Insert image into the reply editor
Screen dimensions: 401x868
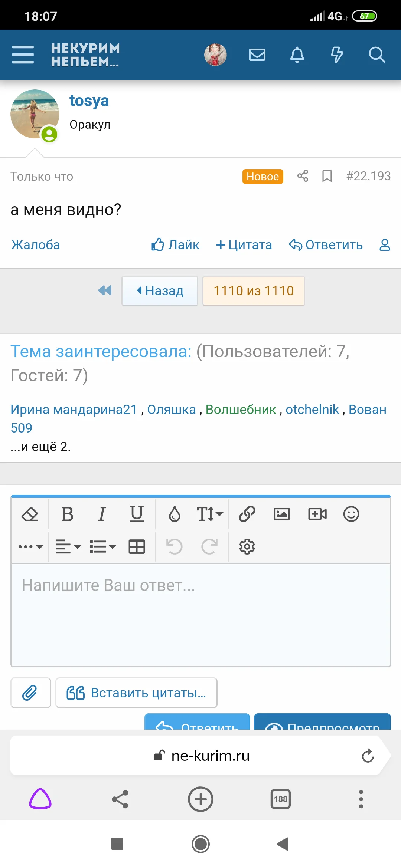pos(281,514)
